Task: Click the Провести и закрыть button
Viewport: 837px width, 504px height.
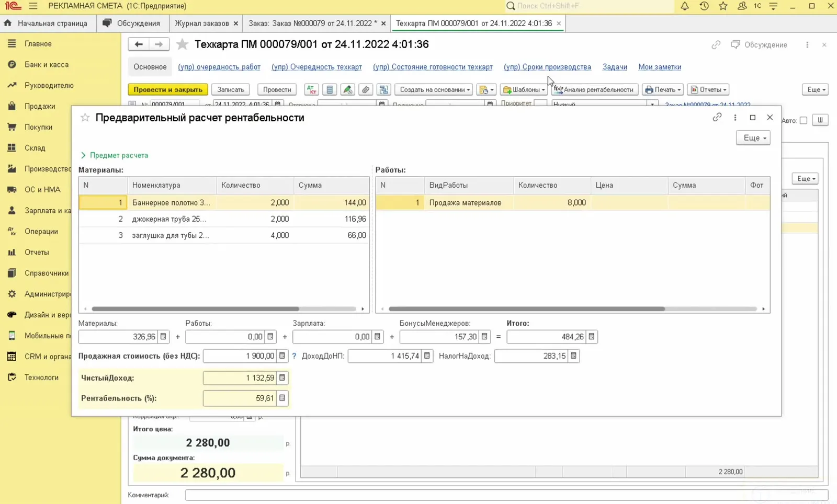Action: pyautogui.click(x=168, y=89)
